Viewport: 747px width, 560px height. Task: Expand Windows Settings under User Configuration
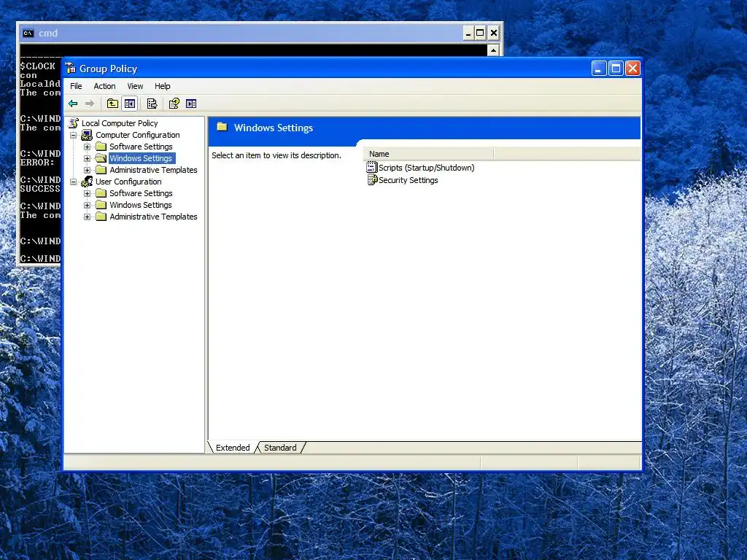pyautogui.click(x=88, y=205)
